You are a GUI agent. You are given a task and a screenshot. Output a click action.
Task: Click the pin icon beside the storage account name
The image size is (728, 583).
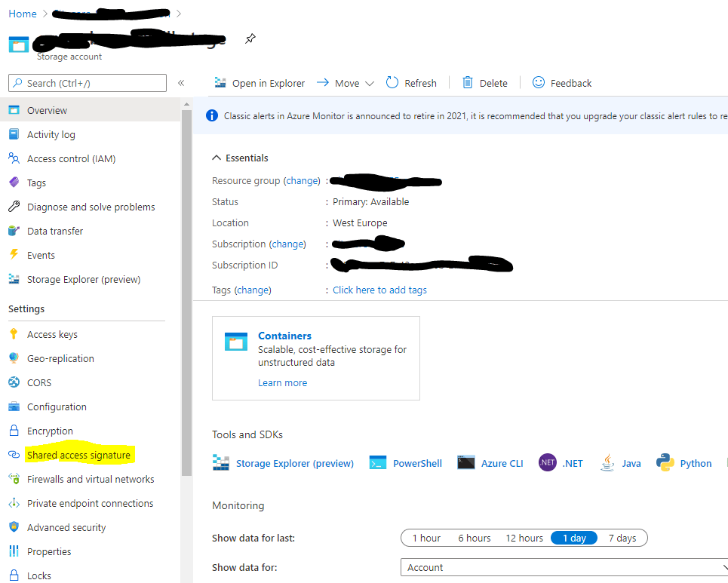tap(250, 38)
